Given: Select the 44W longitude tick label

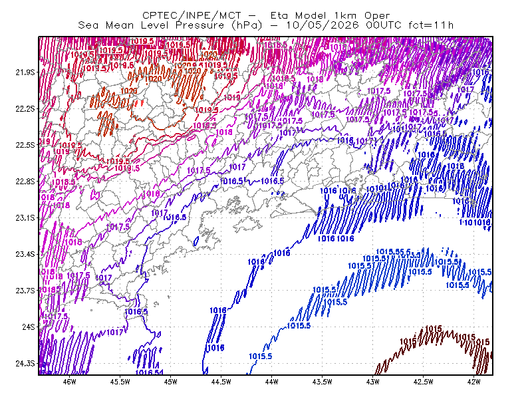Looking at the screenshot, I should click(x=272, y=382).
